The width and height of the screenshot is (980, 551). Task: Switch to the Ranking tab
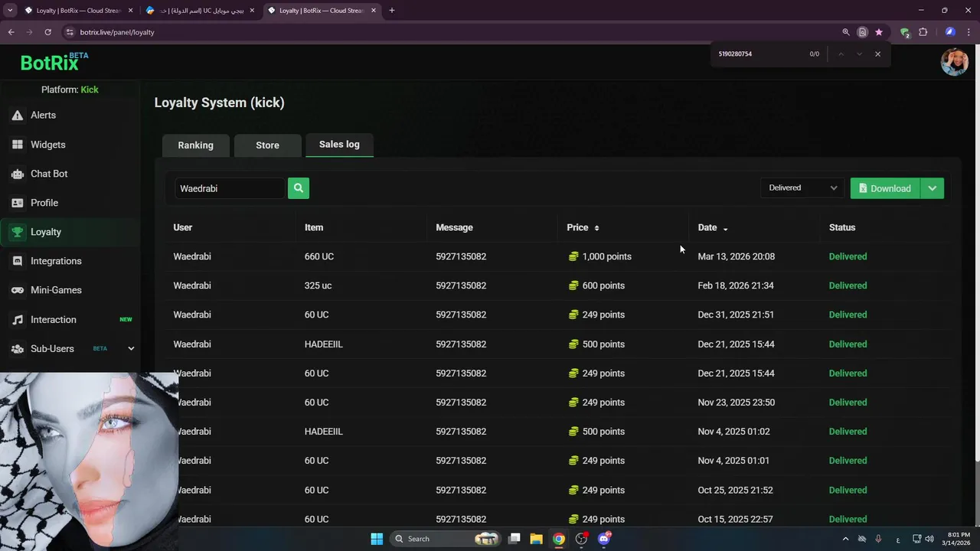click(196, 145)
